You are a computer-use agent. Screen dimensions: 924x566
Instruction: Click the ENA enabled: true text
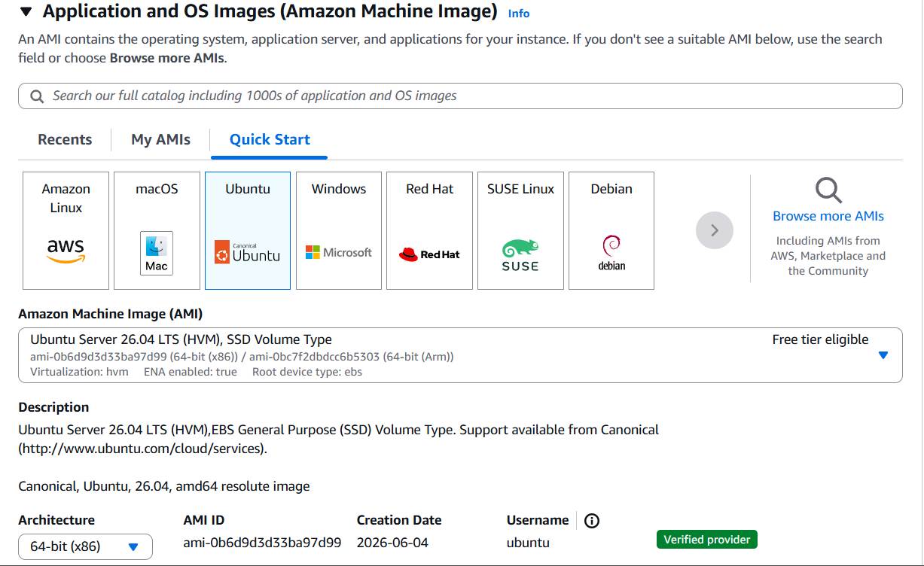[191, 372]
